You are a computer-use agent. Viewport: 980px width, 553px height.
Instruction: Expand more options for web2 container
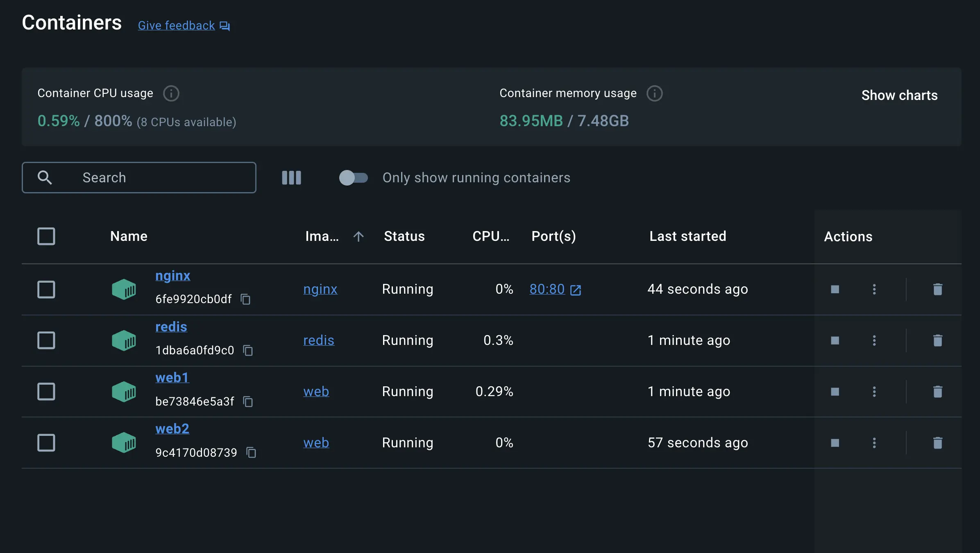[x=873, y=442]
